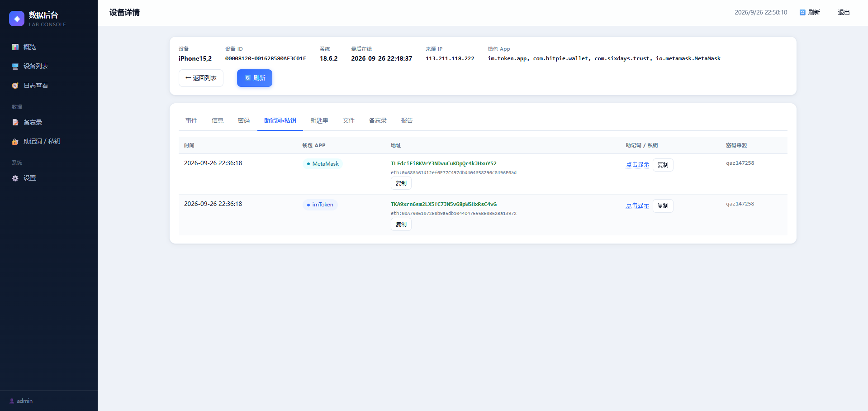Click the 时间 column header

189,145
